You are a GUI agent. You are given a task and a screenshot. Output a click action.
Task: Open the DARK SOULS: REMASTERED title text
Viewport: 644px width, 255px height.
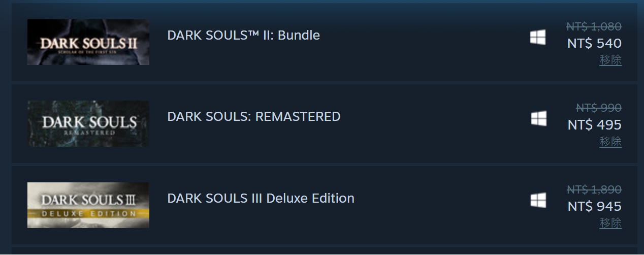253,117
